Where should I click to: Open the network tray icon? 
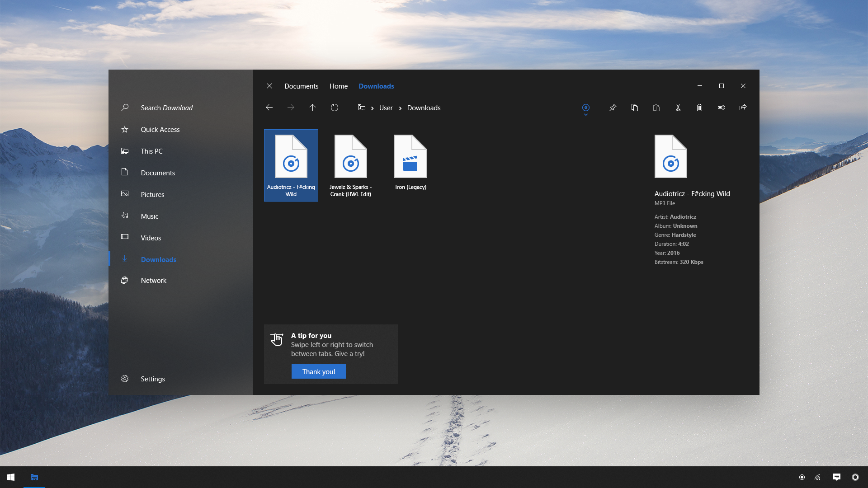point(817,477)
